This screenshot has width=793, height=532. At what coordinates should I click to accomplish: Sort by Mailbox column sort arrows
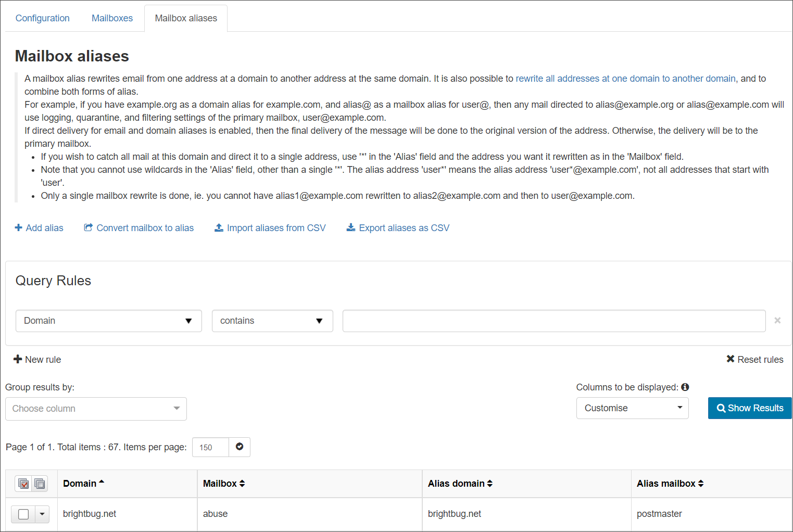[x=242, y=484]
